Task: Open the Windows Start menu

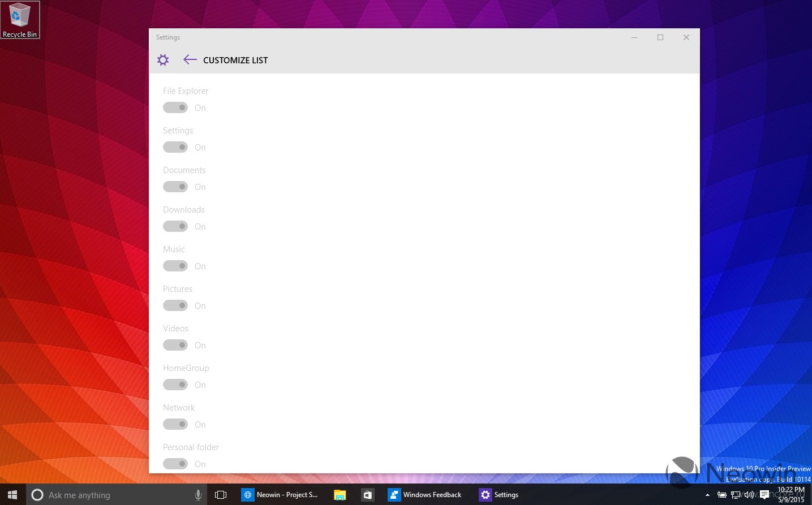Action: point(12,495)
